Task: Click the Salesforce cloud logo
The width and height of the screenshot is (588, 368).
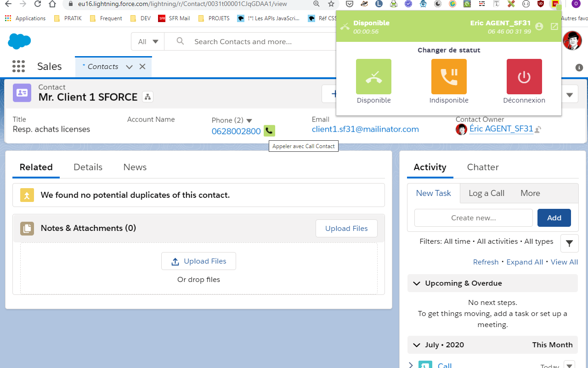Action: [x=19, y=41]
